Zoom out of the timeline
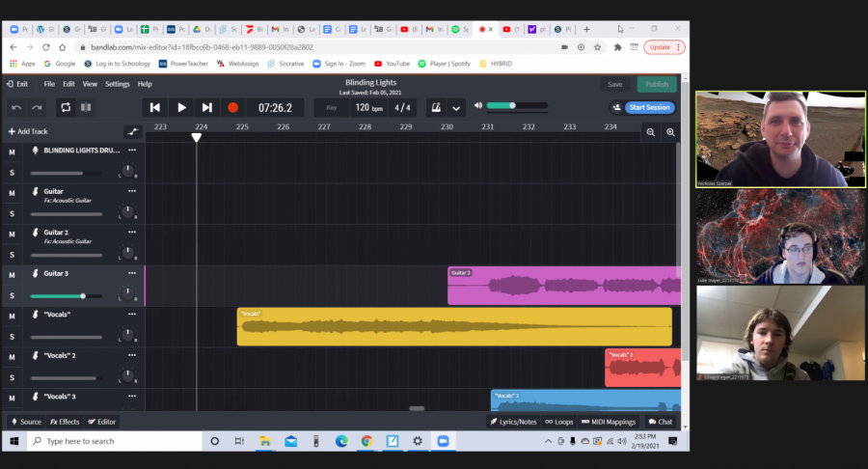 pos(650,132)
